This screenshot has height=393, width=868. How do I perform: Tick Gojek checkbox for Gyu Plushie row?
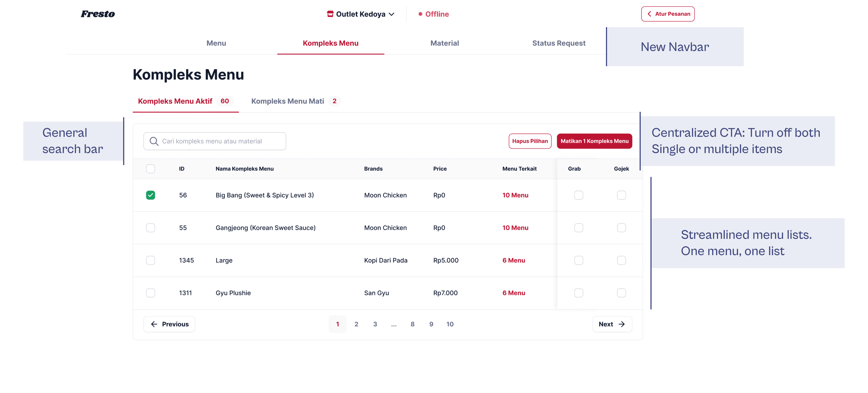(x=621, y=293)
